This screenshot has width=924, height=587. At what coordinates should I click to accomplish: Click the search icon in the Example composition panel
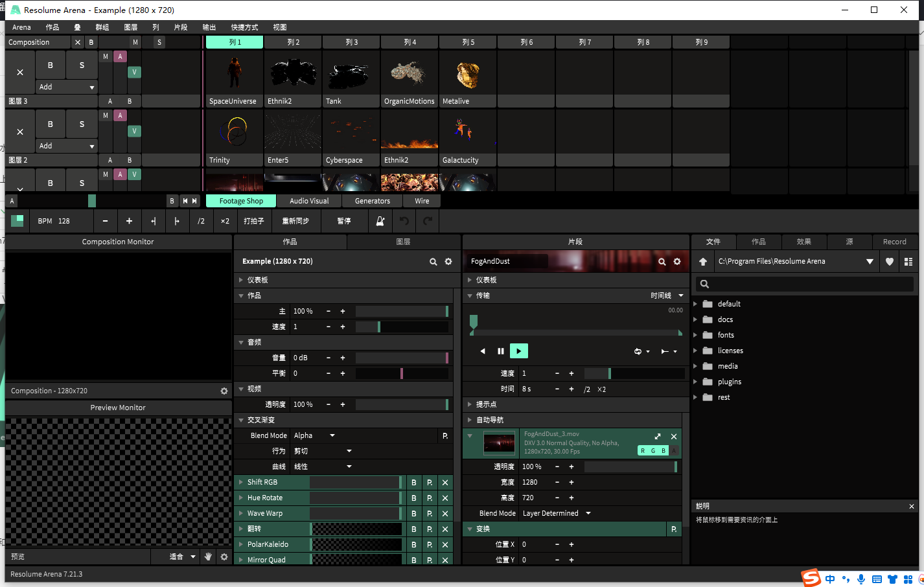click(x=433, y=262)
